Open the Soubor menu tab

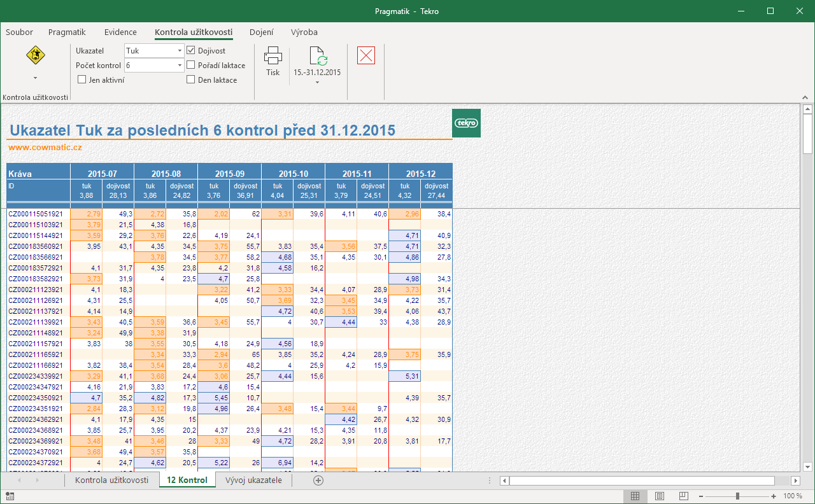(x=19, y=32)
